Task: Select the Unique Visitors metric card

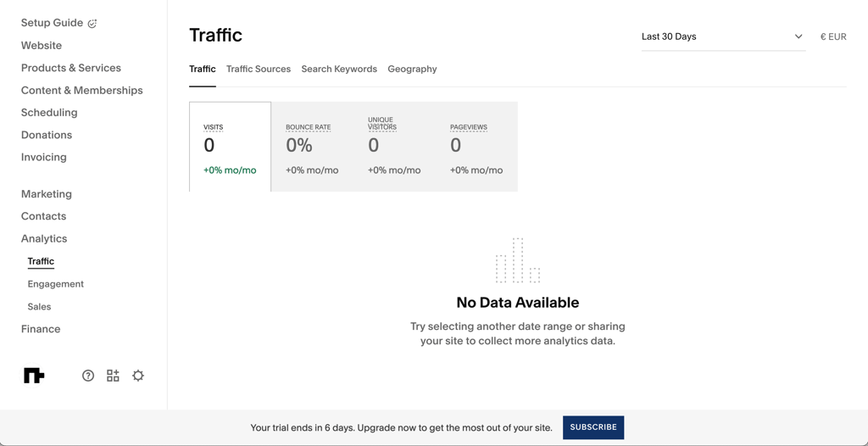Action: (x=394, y=147)
